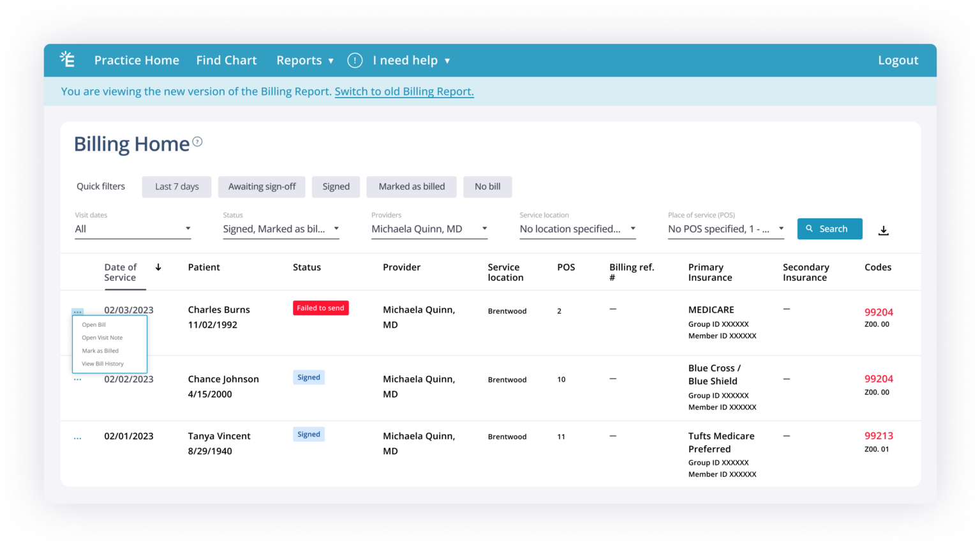The height and width of the screenshot is (547, 980).
Task: Open the Providers dropdown showing Michaela Quinn
Action: pos(429,229)
